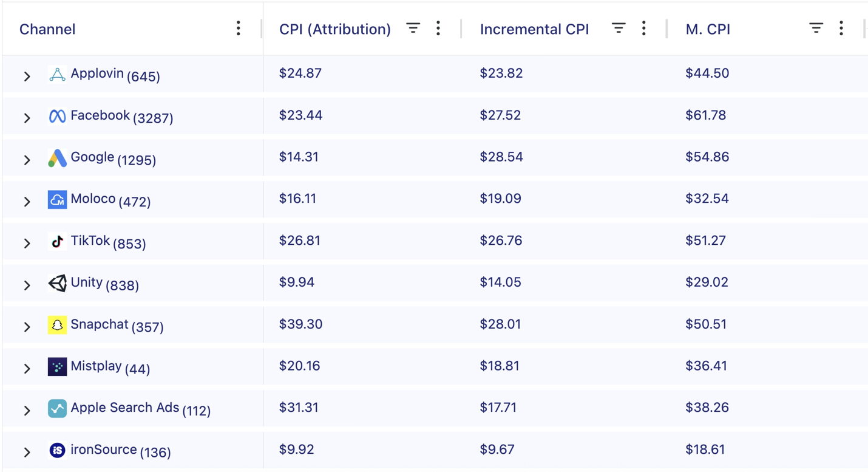Sort by Incremental CPI column header

535,29
